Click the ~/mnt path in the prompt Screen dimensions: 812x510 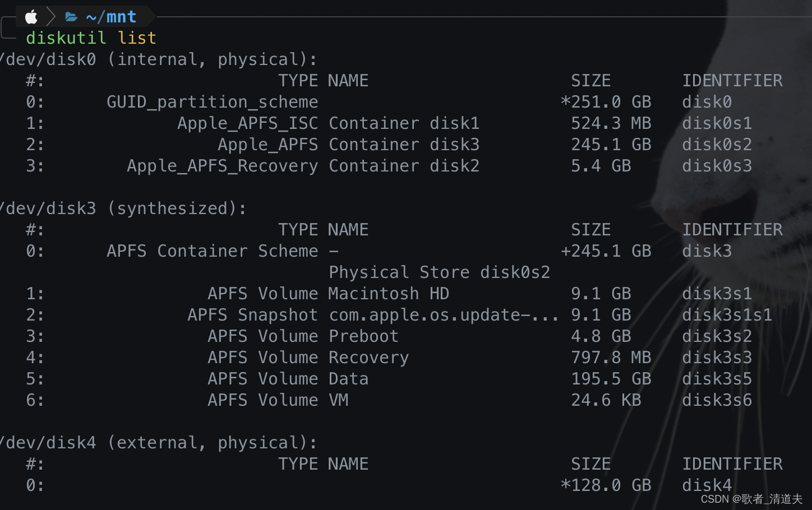[x=111, y=17]
